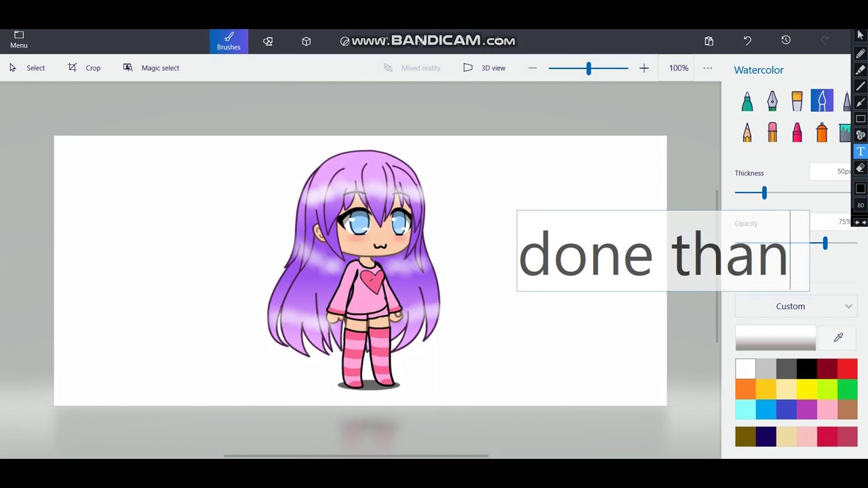Select the Pencil brush
868x488 pixels.
pos(747,132)
